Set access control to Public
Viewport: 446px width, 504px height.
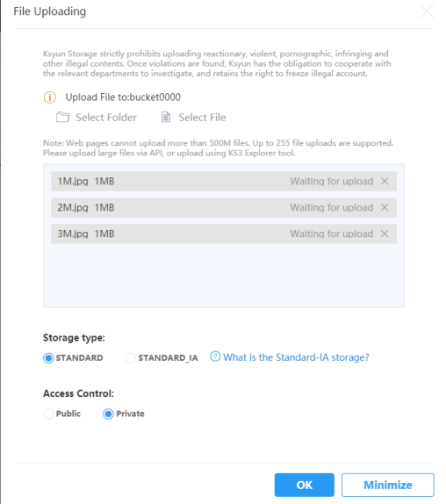click(48, 414)
